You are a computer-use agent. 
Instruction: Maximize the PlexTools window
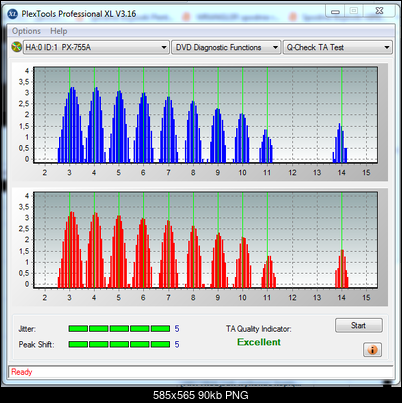pyautogui.click(x=354, y=11)
